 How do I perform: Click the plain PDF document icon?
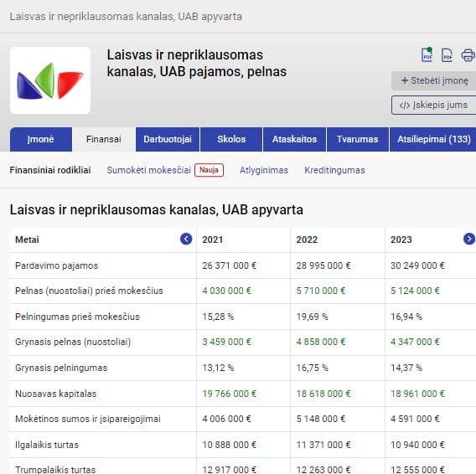(447, 55)
